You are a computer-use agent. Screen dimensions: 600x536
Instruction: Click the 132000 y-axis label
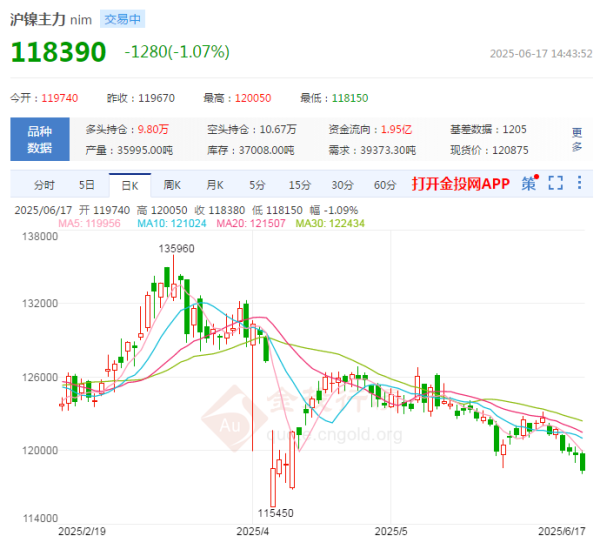click(40, 303)
